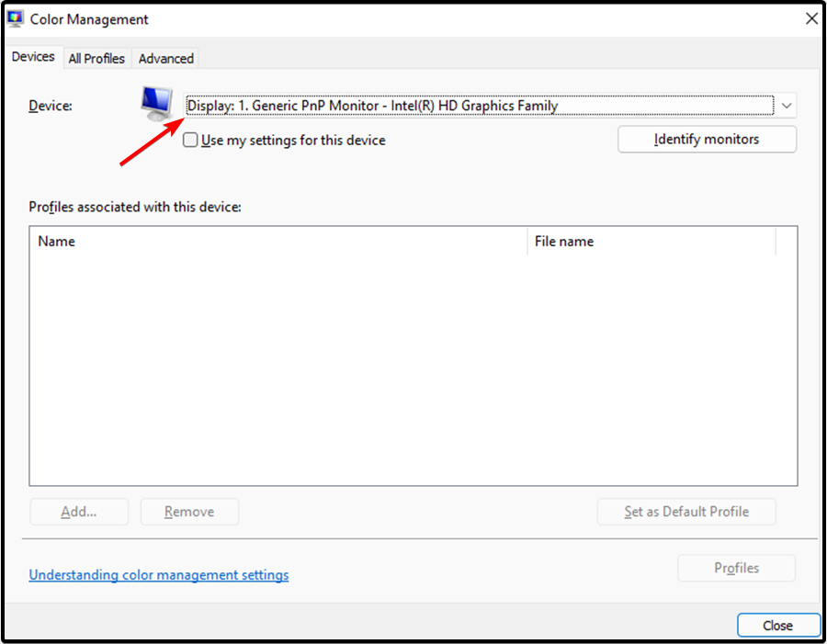Close the Color Management dialog via Close button
The height and width of the screenshot is (644, 827).
(x=778, y=625)
